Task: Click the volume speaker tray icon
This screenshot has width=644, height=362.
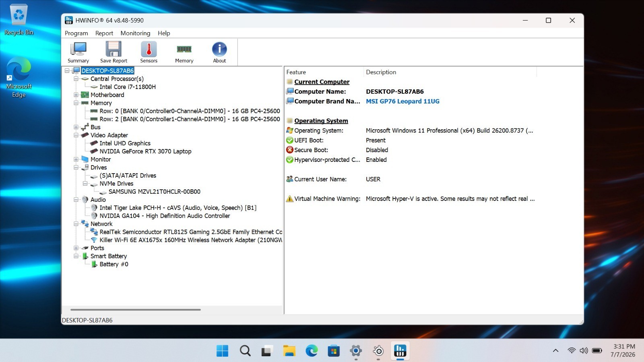Action: point(584,351)
